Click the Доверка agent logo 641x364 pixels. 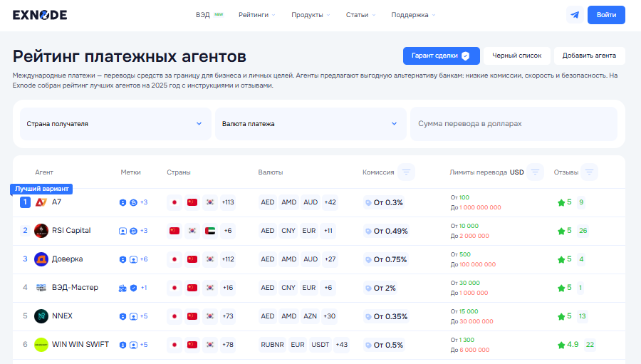click(41, 259)
